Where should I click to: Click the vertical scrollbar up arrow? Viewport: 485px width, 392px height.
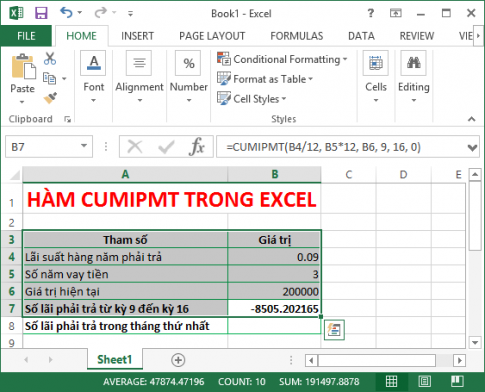coord(474,175)
